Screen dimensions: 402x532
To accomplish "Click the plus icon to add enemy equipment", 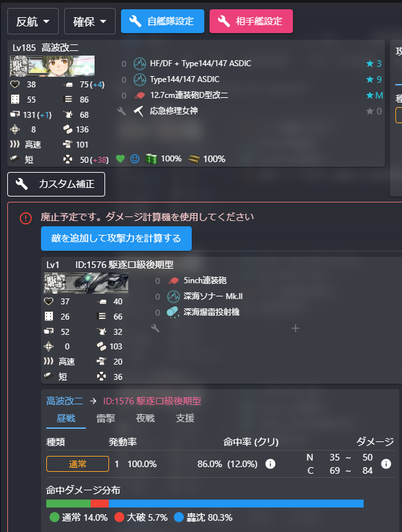I will point(296,328).
